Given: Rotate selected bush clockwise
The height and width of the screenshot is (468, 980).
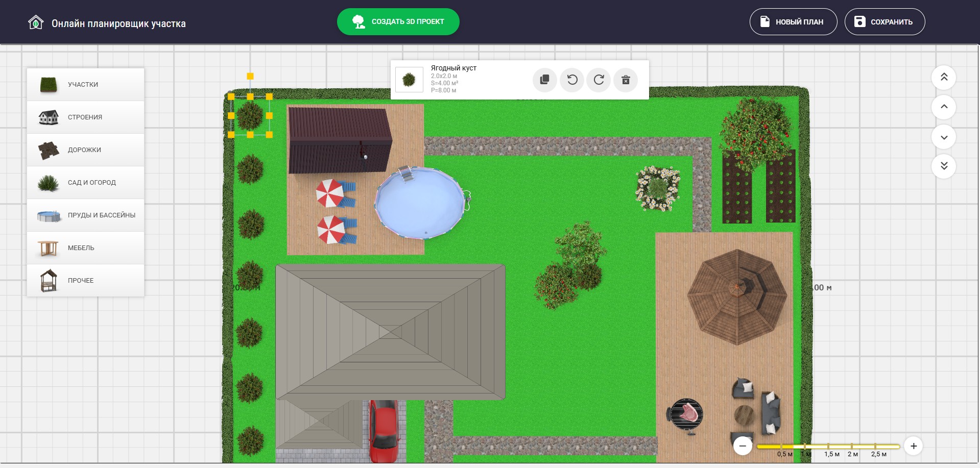Looking at the screenshot, I should pos(599,80).
